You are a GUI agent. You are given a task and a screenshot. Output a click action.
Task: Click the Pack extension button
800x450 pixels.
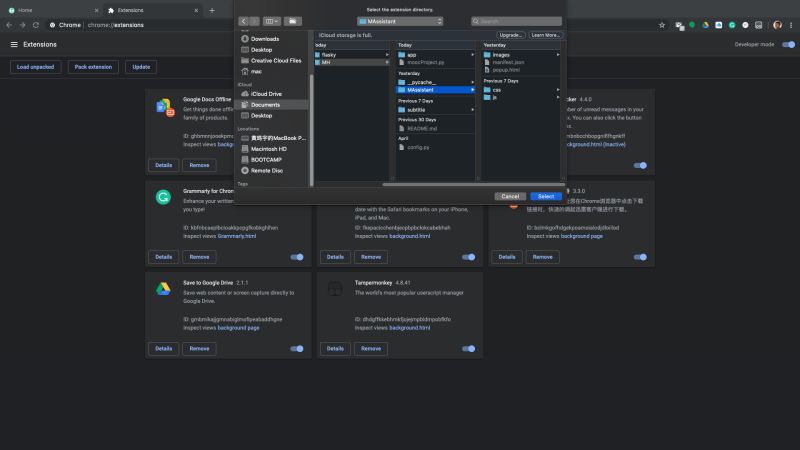93,67
